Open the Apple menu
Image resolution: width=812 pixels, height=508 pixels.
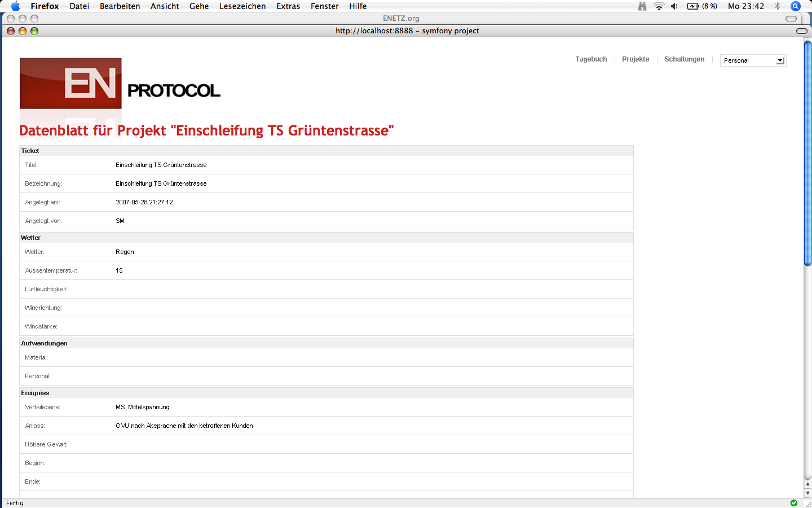pyautogui.click(x=15, y=6)
